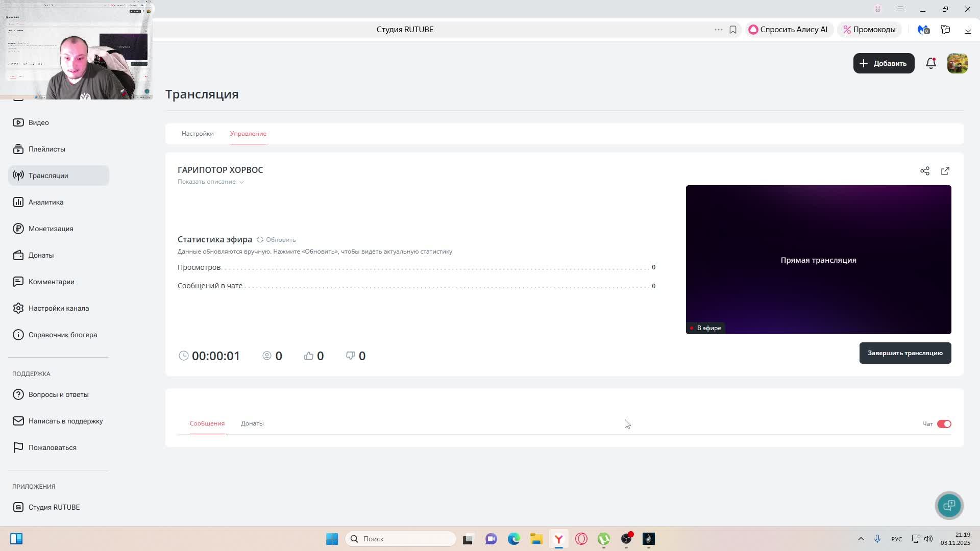
Task: Open stream in new window icon
Action: [945, 171]
